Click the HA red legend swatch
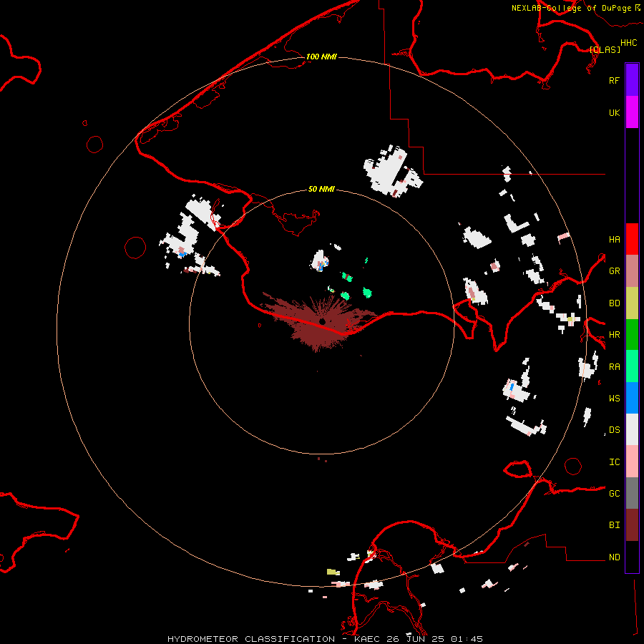 click(x=632, y=239)
